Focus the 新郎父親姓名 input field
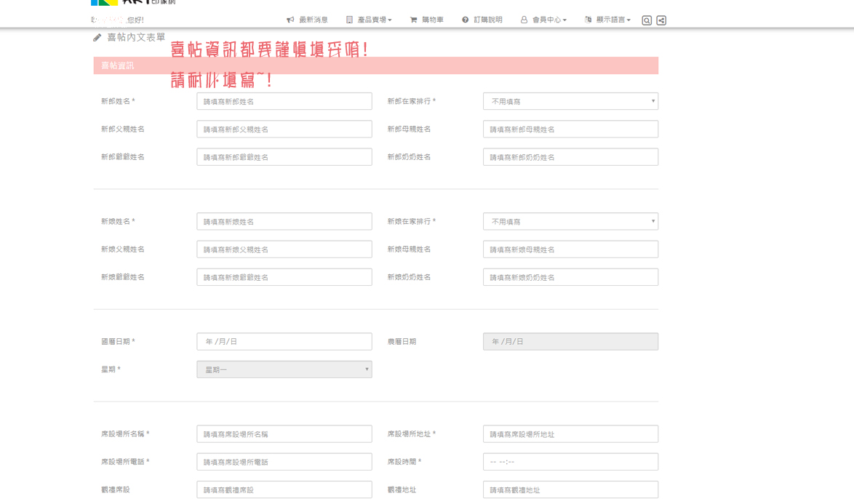 click(284, 129)
